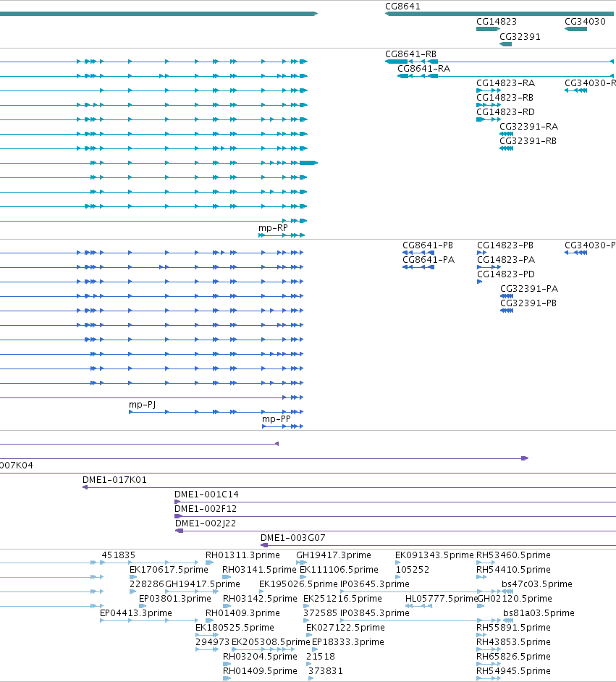Viewport: 616px width, 682px height.
Task: Click BAC clone DME1-002F12
Action: (x=395, y=516)
